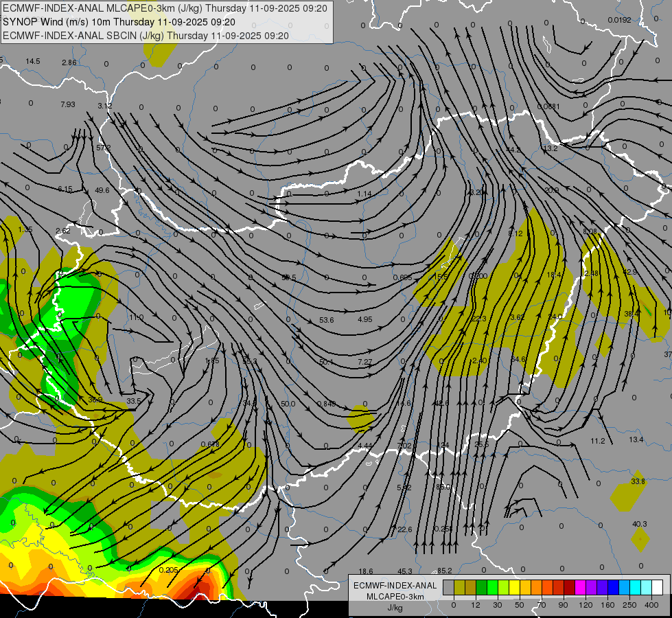Click the legend title ECMWF-INDEX-ANAL
This screenshot has width=672, height=618.
pyautogui.click(x=395, y=586)
